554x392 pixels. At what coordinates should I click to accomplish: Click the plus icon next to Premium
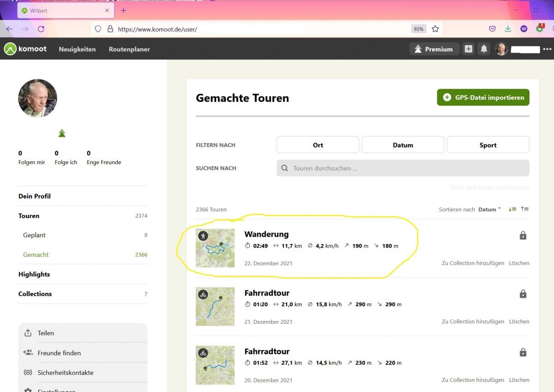click(x=469, y=49)
